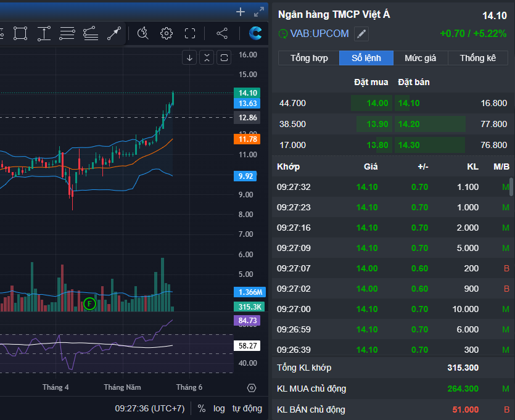
Task: Toggle percent scale mode
Action: coord(202,408)
